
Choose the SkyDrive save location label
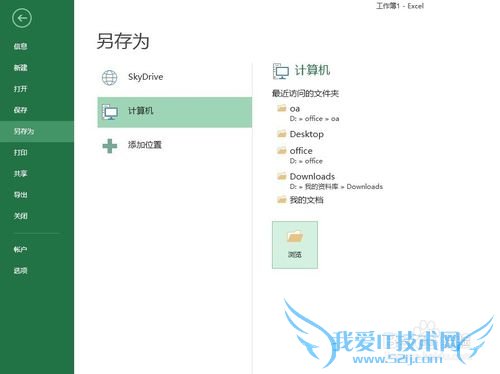coord(146,77)
